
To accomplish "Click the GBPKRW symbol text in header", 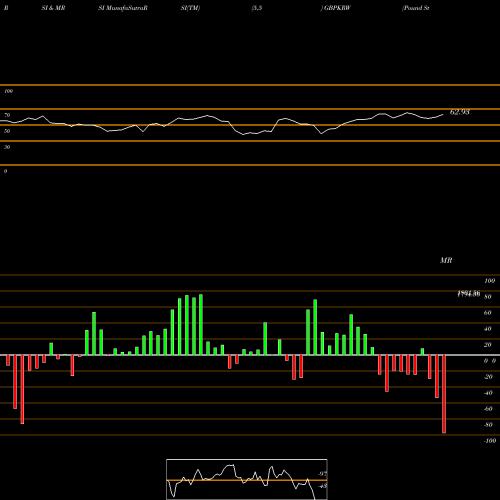I will tap(336, 8).
